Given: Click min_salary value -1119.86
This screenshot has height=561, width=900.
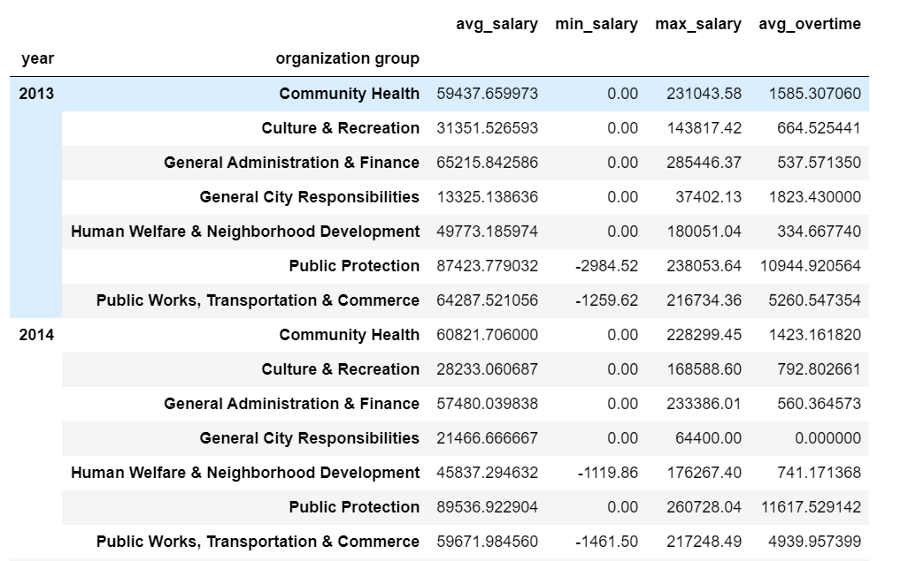Looking at the screenshot, I should pos(607,473).
